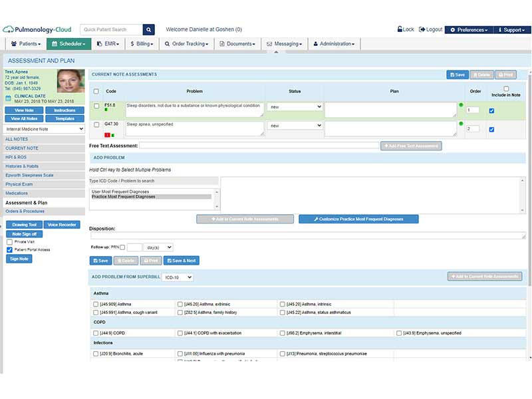Image resolution: width=532 pixels, height=399 pixels.
Task: Open the status dropdown for F51.8
Action: coord(295,106)
